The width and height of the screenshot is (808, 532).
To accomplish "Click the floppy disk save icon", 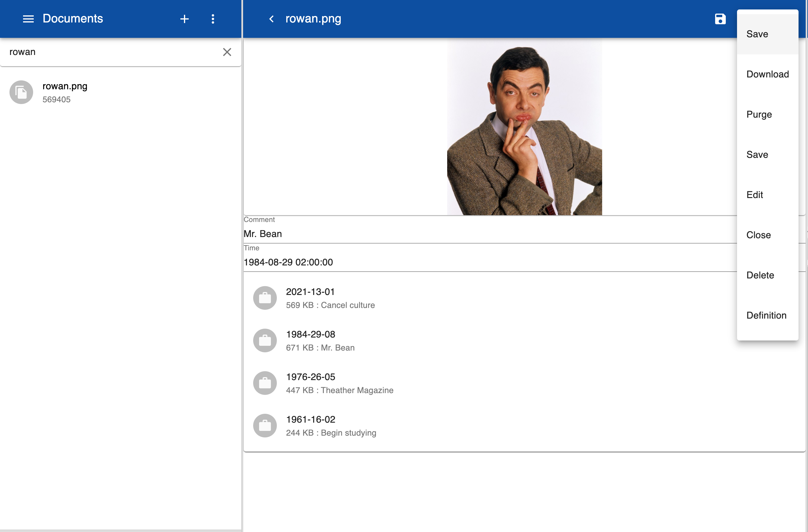I will 720,19.
